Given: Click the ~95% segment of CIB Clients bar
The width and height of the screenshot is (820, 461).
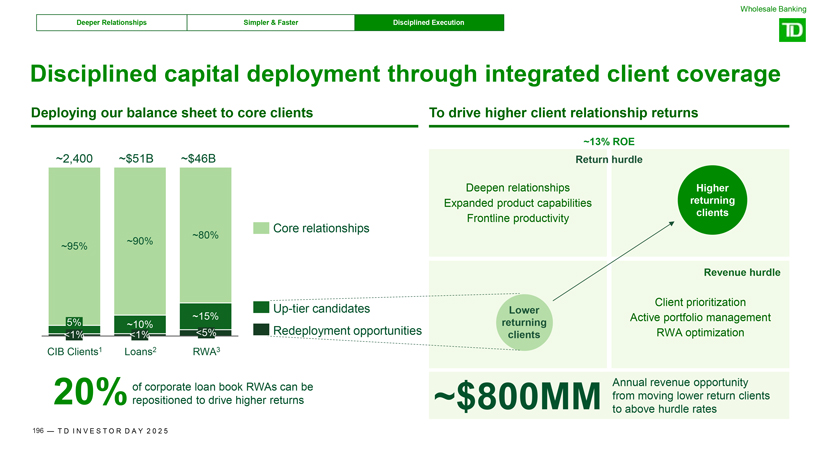Looking at the screenshot, I should [x=74, y=245].
